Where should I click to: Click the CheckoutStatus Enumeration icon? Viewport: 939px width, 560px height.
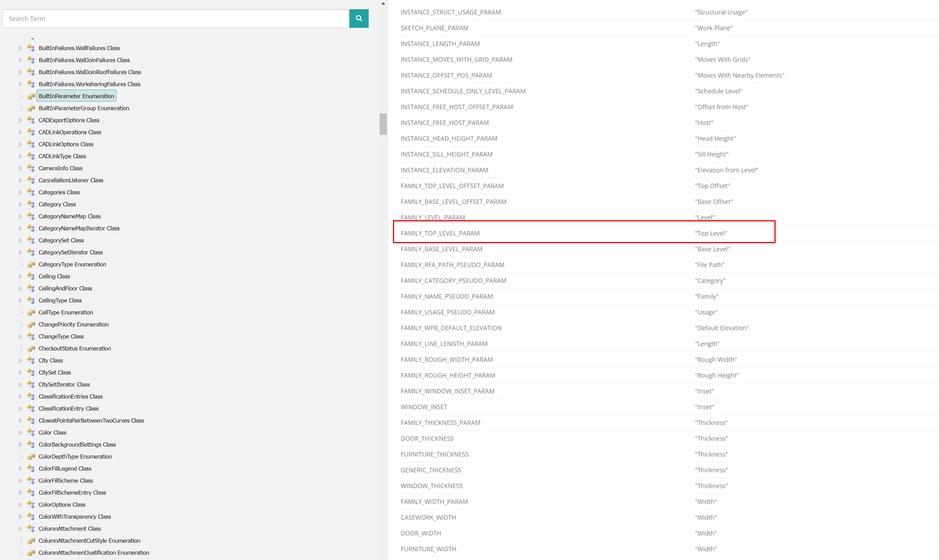click(x=31, y=349)
